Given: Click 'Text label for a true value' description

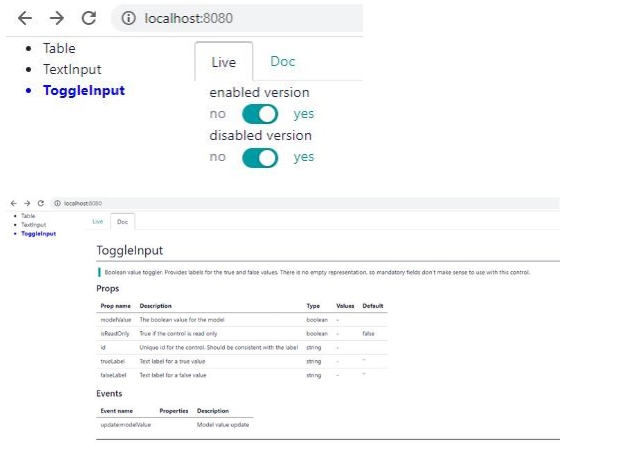Looking at the screenshot, I should pyautogui.click(x=172, y=361).
